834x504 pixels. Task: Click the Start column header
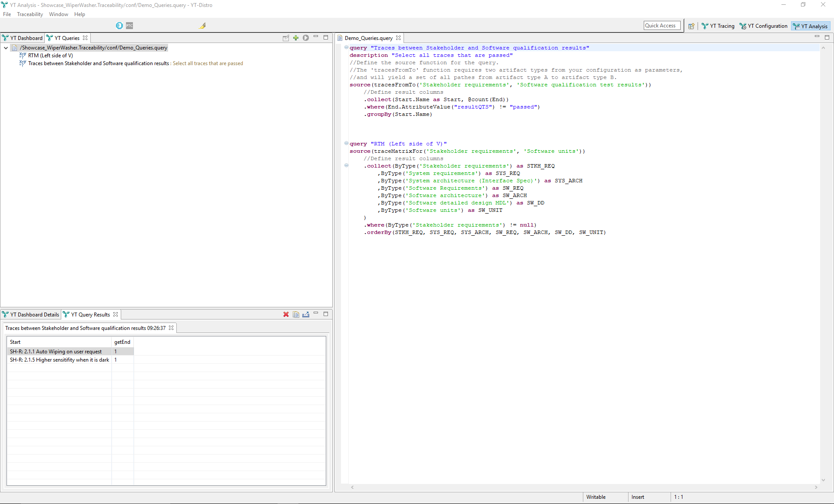(x=59, y=342)
